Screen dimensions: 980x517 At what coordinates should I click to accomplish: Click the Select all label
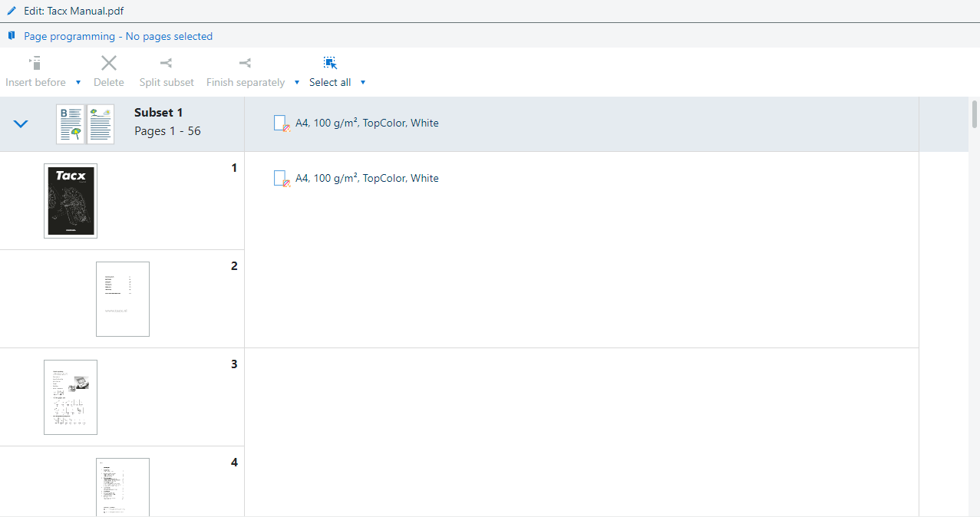[x=330, y=82]
